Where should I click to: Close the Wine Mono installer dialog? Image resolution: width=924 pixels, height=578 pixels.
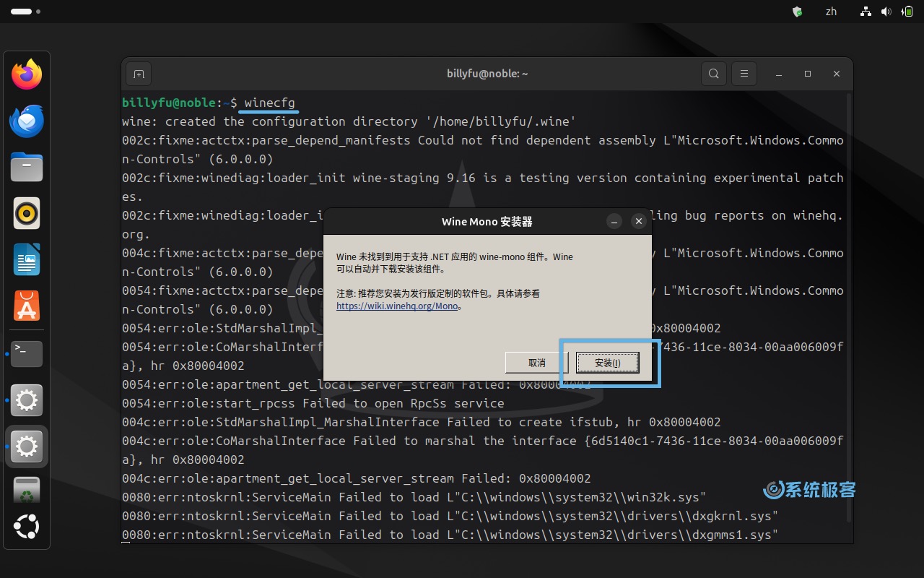(638, 222)
